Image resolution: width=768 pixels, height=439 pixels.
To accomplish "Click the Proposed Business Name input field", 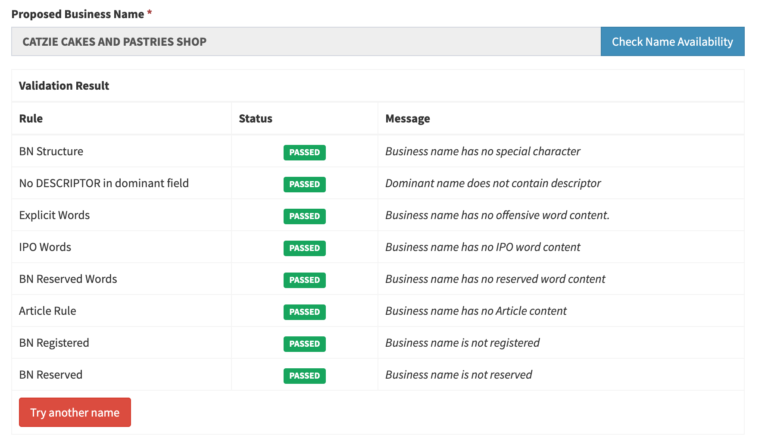I will point(305,42).
